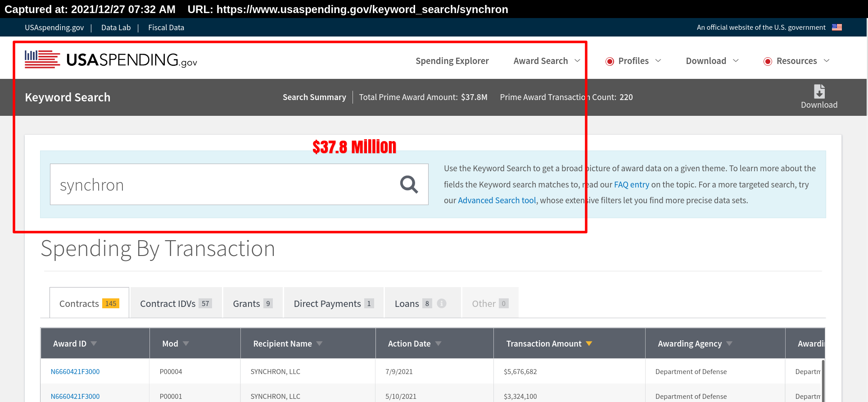
Task: Click Total Prime Award Amount $37.8M
Action: pos(423,97)
